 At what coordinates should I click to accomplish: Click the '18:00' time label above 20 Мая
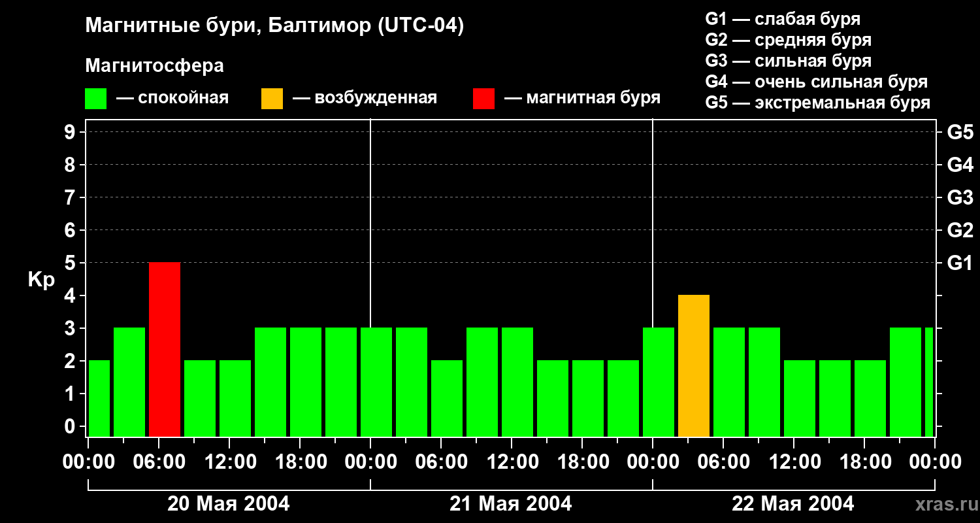click(300, 462)
